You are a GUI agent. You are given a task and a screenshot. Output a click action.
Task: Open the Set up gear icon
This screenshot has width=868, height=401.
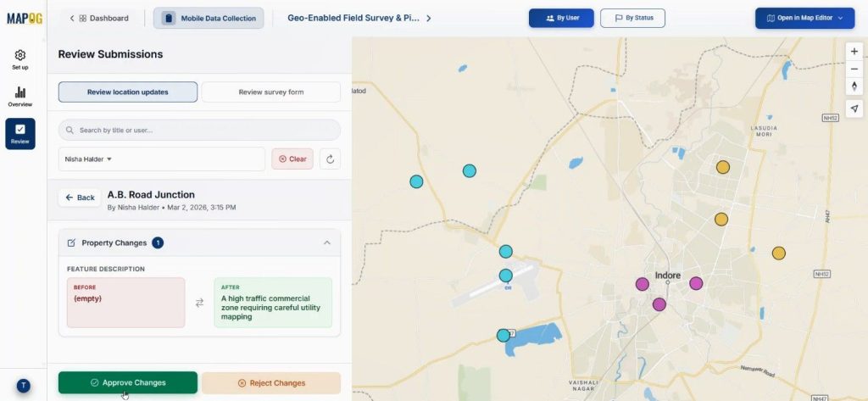click(x=20, y=55)
